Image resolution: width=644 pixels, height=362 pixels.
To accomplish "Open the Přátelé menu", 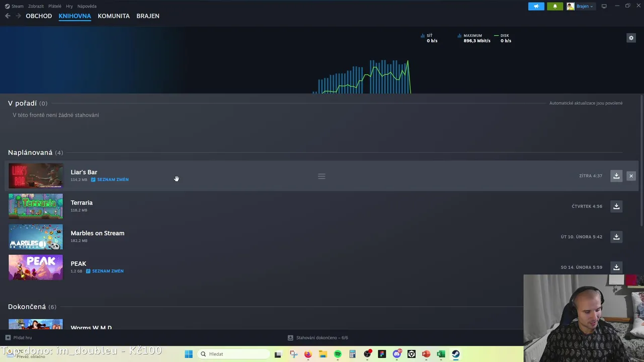I will click(55, 6).
